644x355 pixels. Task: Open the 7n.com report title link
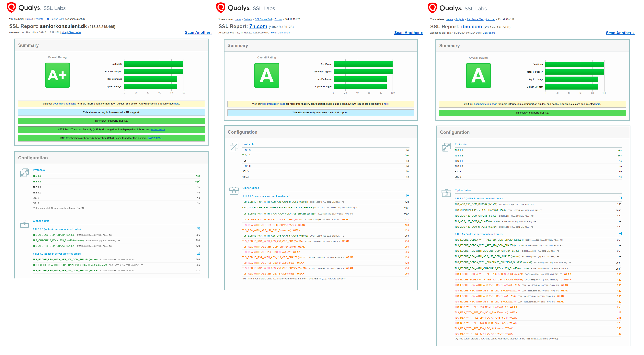point(258,27)
